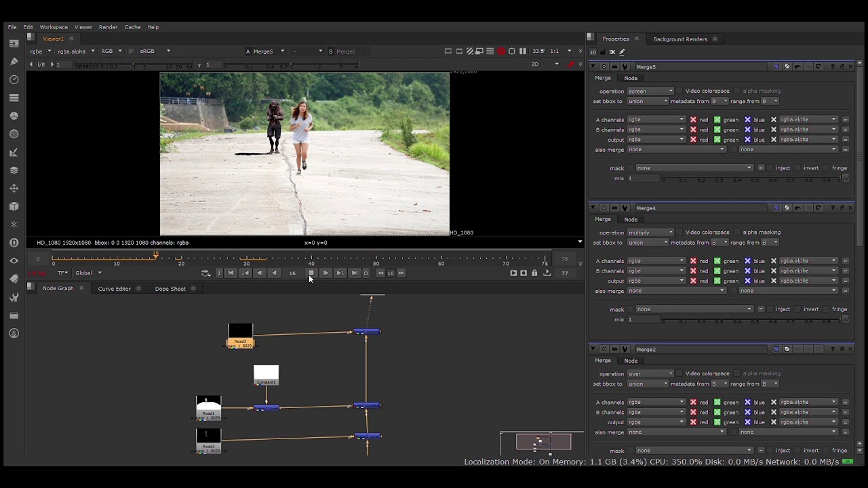
Task: Click the Constant1 node in Node Graph
Action: 266,375
